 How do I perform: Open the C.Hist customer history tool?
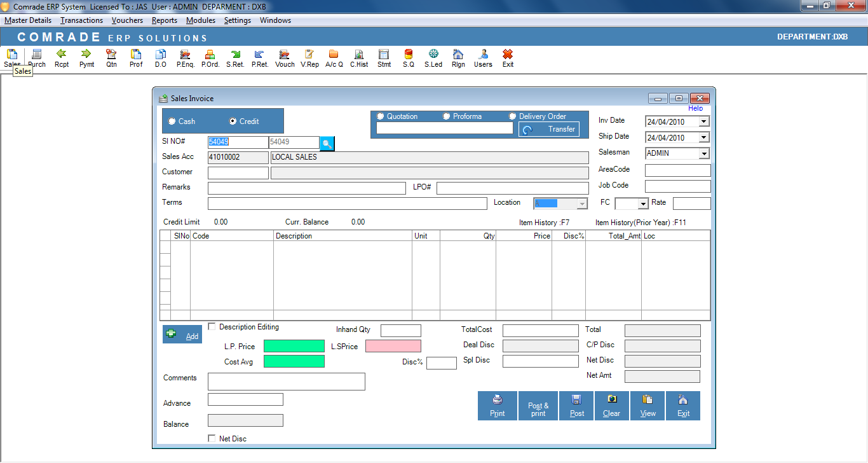(x=358, y=59)
